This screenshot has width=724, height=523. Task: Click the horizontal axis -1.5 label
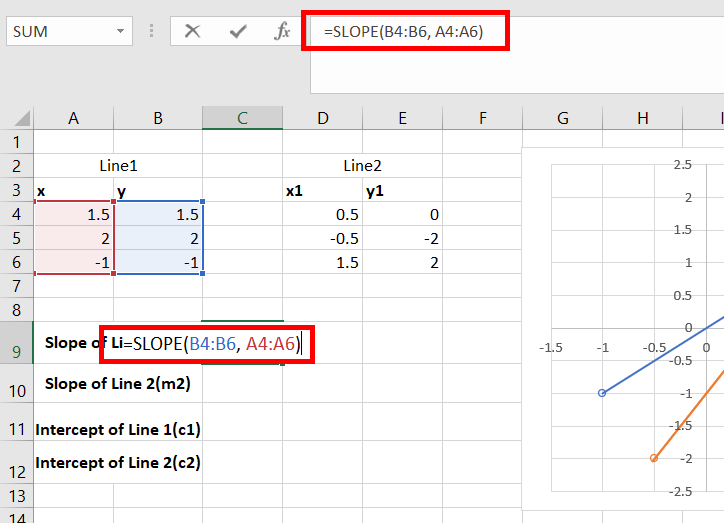551,348
